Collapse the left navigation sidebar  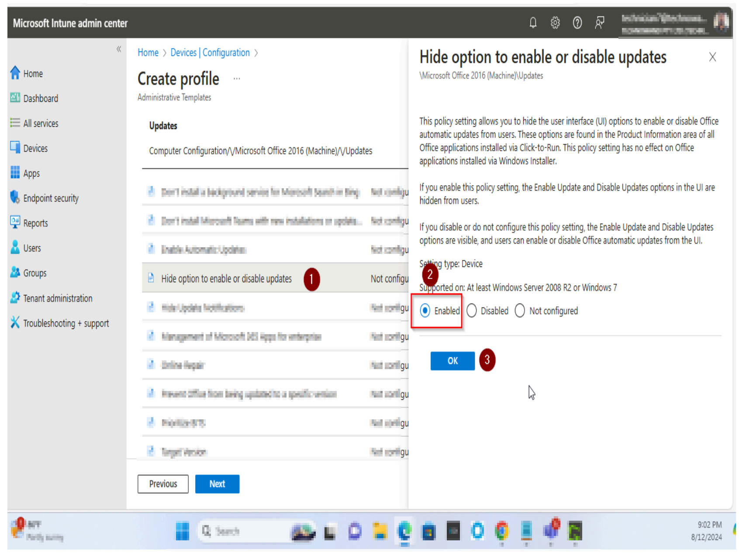(118, 49)
